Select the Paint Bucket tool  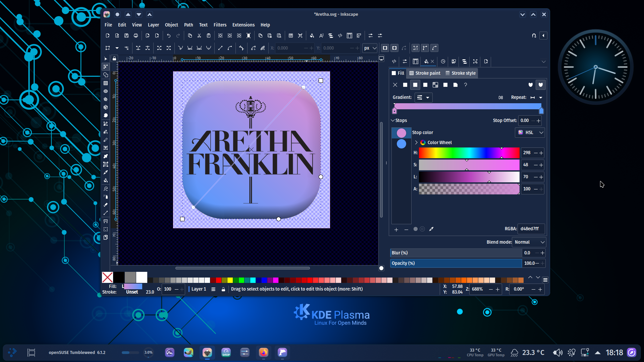pos(106,180)
